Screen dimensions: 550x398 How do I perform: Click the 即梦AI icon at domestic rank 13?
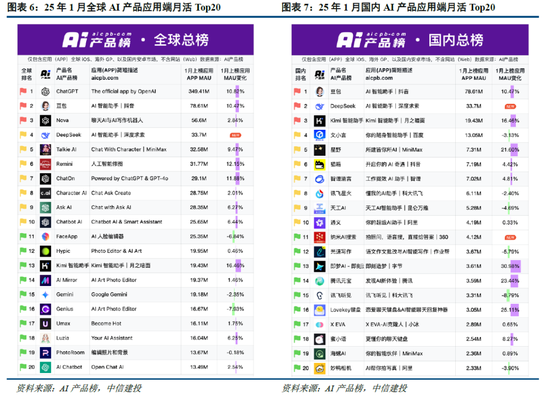click(320, 267)
